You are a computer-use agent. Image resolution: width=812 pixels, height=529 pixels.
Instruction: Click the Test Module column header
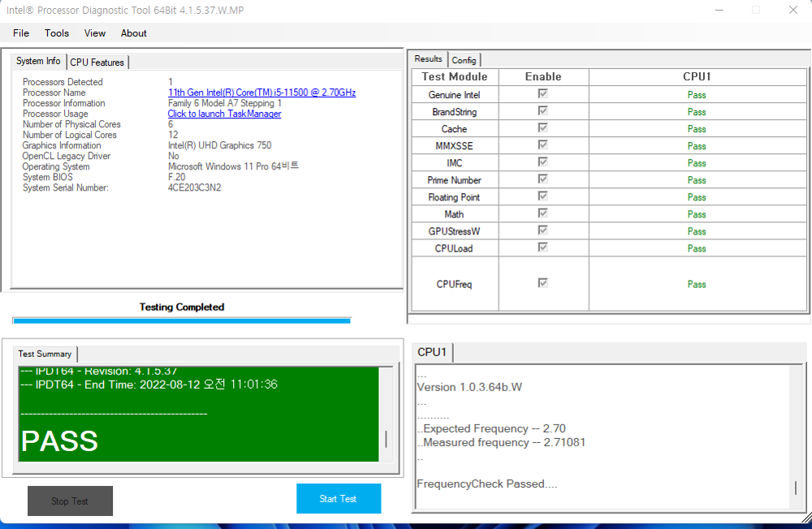coord(455,76)
